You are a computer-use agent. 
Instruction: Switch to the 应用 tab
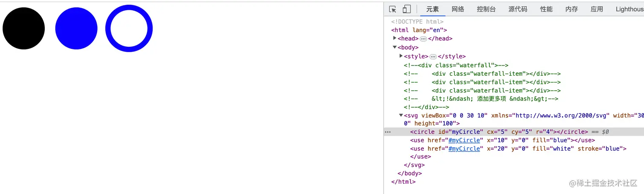pos(597,9)
